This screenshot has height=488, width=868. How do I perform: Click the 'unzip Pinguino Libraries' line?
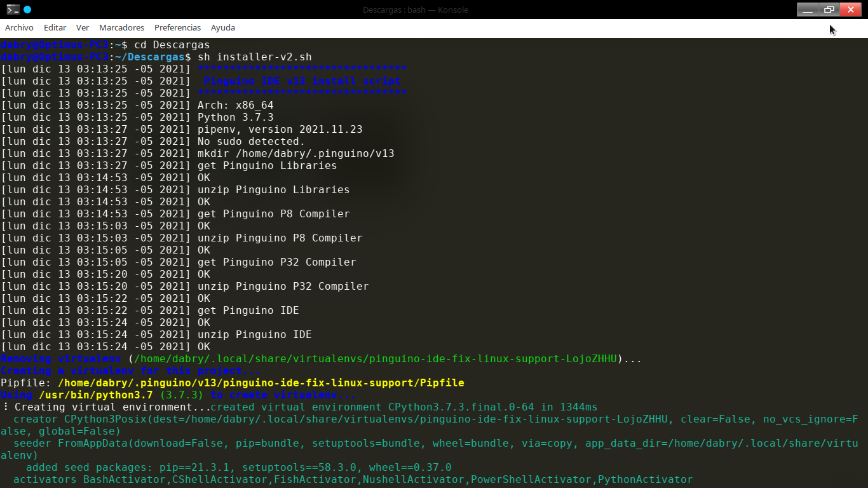[x=274, y=190]
